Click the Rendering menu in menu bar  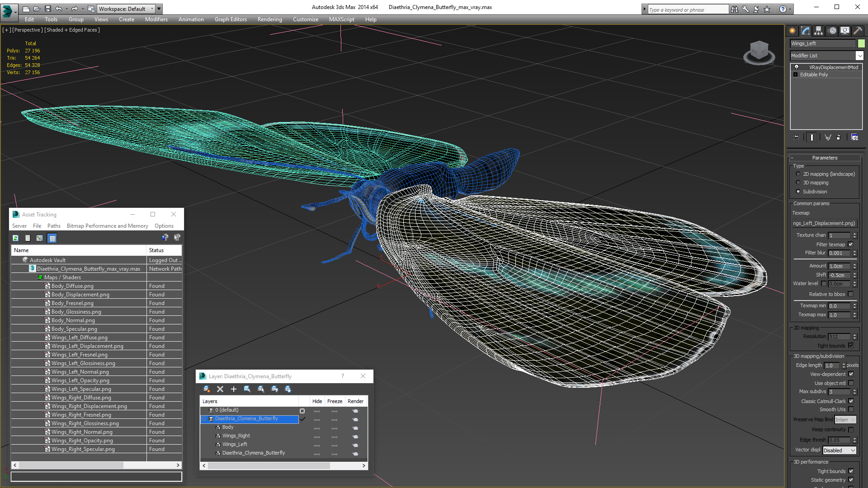[269, 19]
